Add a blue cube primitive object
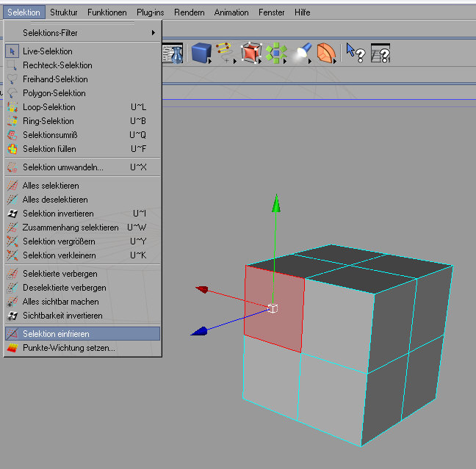This screenshot has height=469, width=476. [x=201, y=53]
